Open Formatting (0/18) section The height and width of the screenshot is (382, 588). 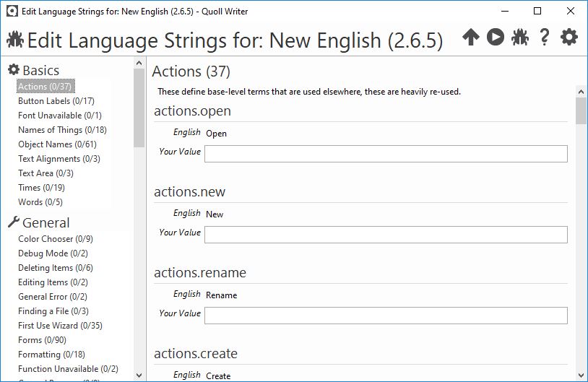click(51, 355)
